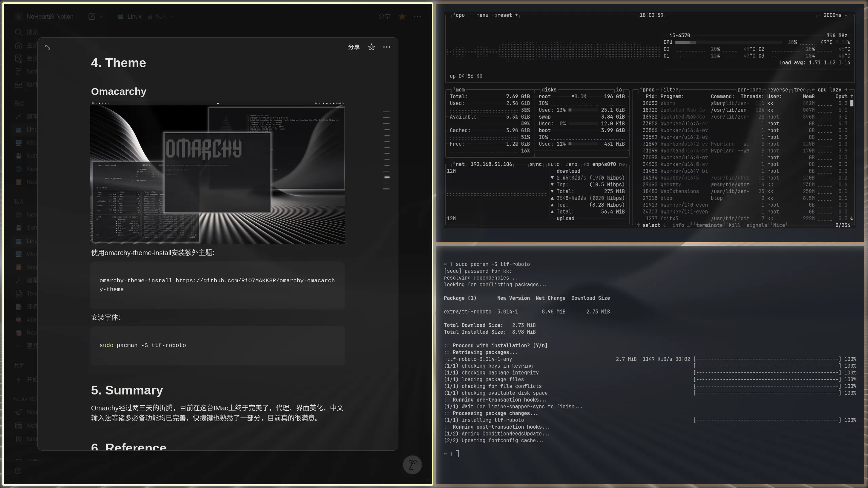Open the dropdown chevron beside new page icon
Screen dimensions: 868x488
tap(101, 17)
